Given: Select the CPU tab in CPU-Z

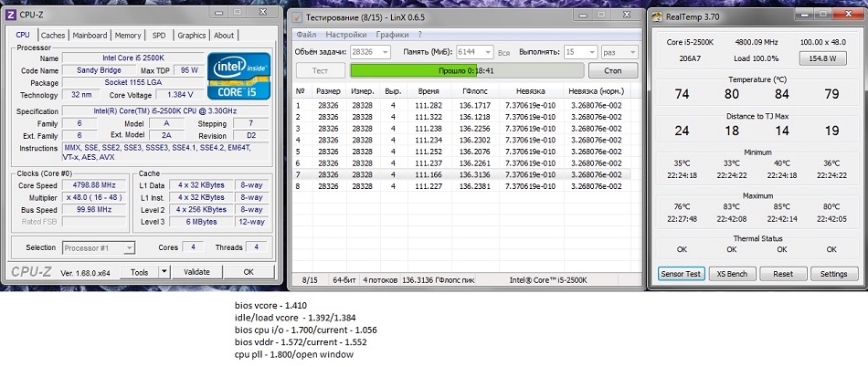Looking at the screenshot, I should [x=23, y=35].
